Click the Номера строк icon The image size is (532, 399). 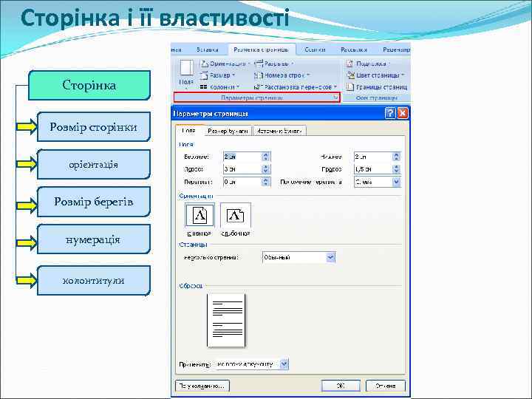259,75
